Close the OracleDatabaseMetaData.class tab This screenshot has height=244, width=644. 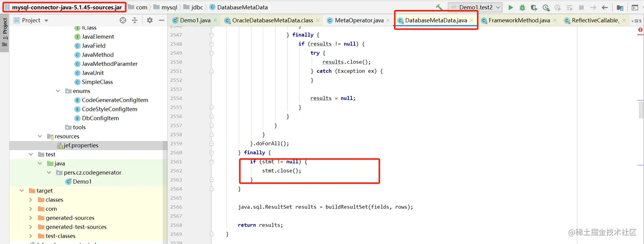[318, 20]
